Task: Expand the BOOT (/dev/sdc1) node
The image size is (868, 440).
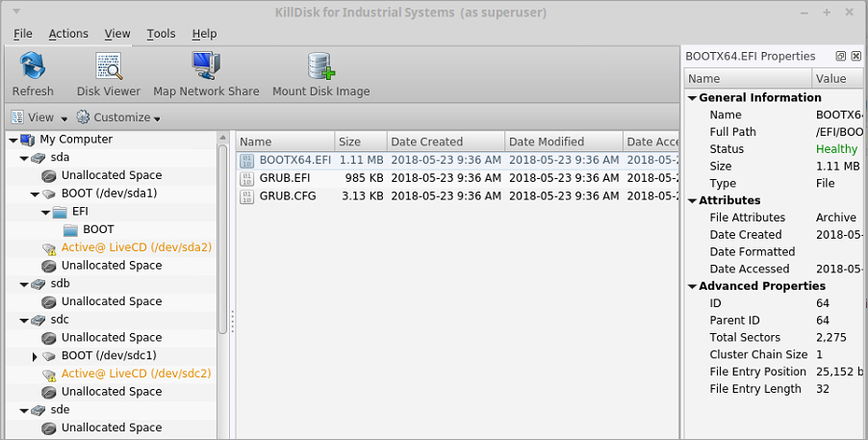Action: pyautogui.click(x=35, y=356)
